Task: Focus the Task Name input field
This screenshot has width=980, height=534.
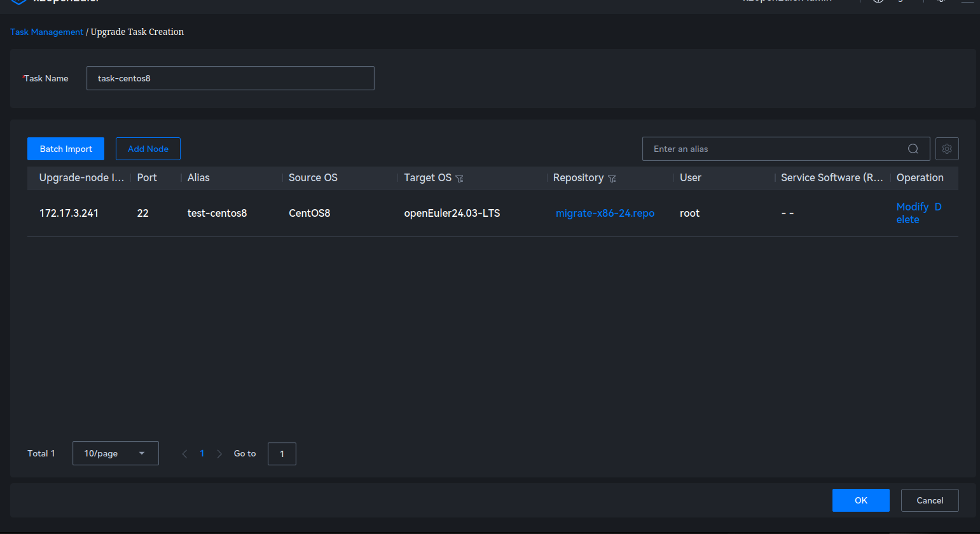Action: click(x=230, y=78)
